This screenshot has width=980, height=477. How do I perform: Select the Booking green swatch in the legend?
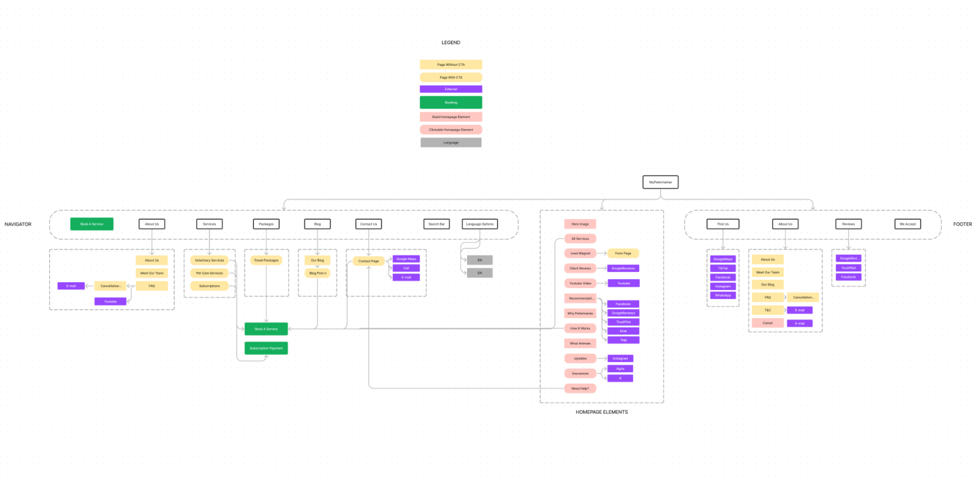click(x=450, y=102)
